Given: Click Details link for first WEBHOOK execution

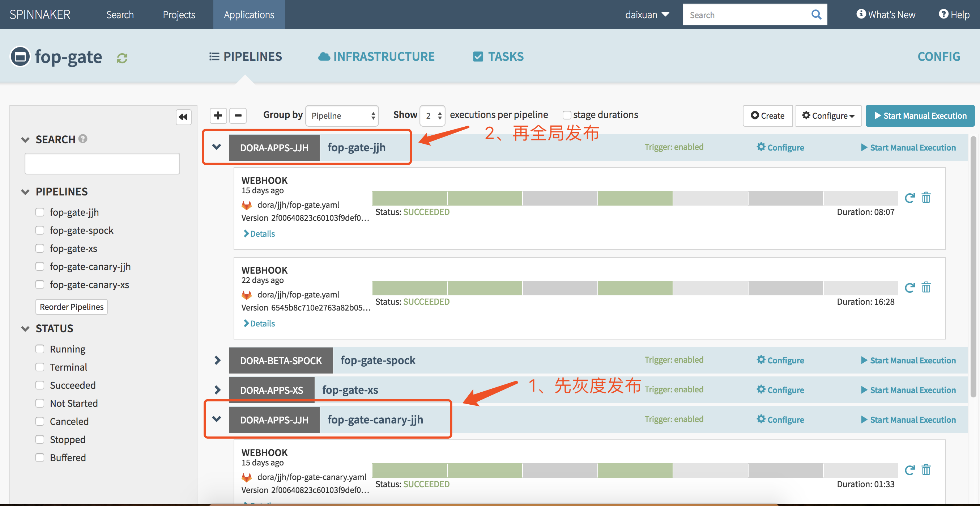Looking at the screenshot, I should pyautogui.click(x=259, y=232).
